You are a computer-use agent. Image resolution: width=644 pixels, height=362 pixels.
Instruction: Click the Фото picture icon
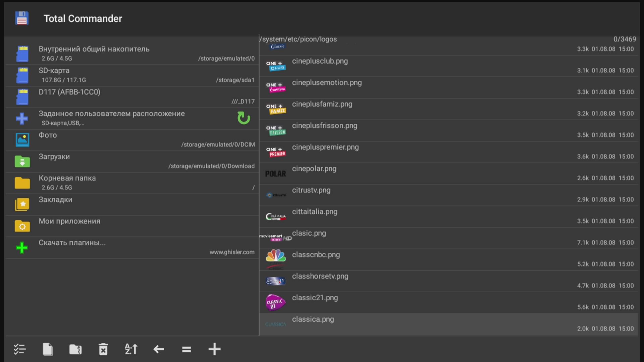[x=22, y=140]
